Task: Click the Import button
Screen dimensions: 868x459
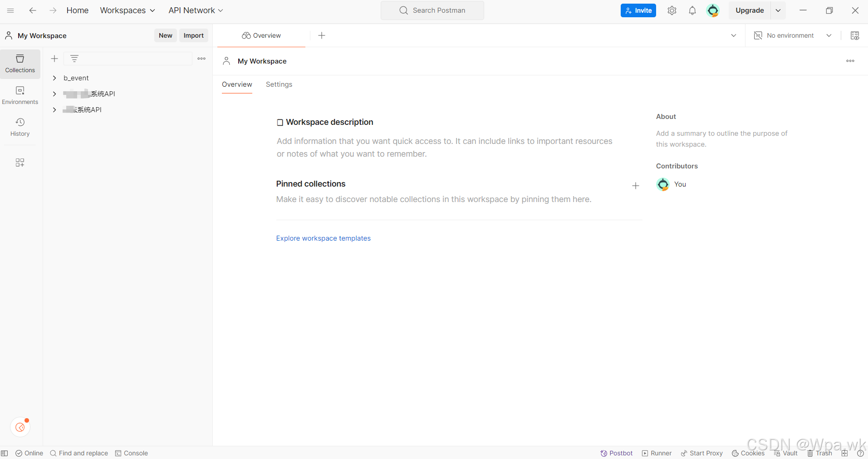Action: coord(194,35)
